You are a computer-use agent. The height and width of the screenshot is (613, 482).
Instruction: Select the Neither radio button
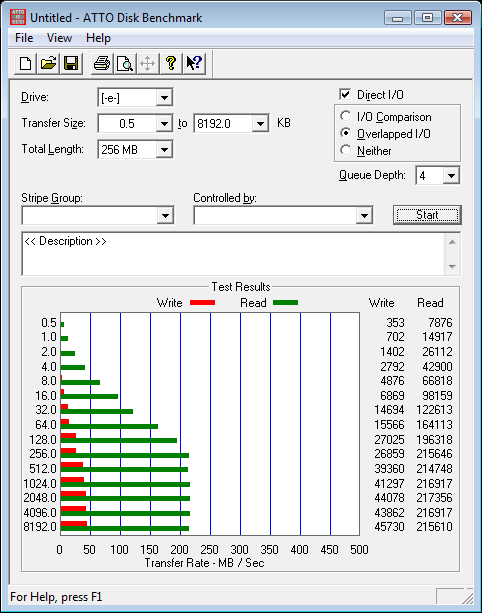[x=345, y=150]
